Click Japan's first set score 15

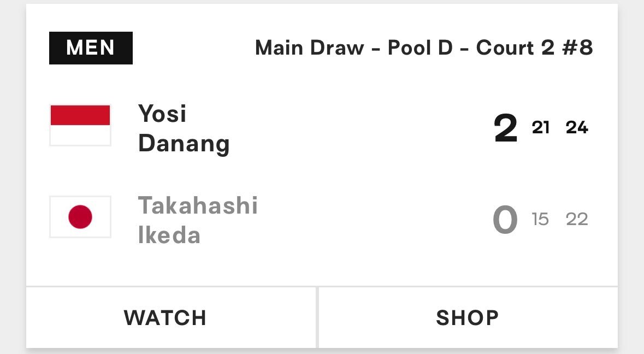click(x=540, y=219)
